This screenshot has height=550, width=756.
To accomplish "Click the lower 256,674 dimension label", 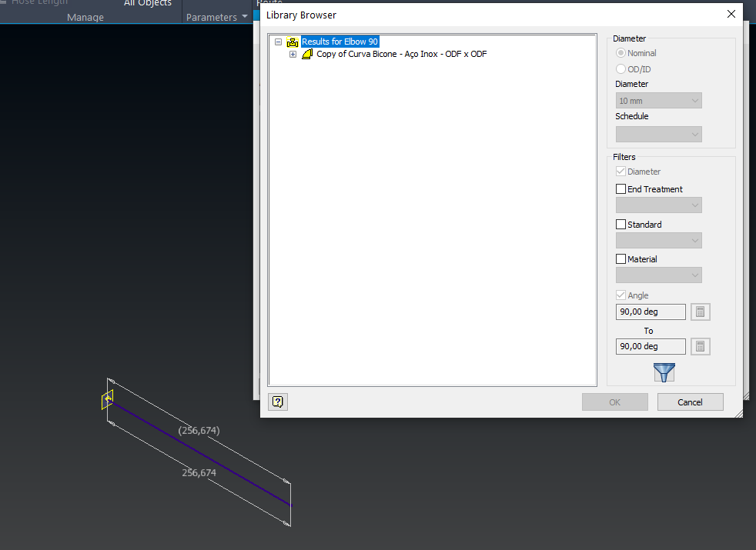I will 199,473.
